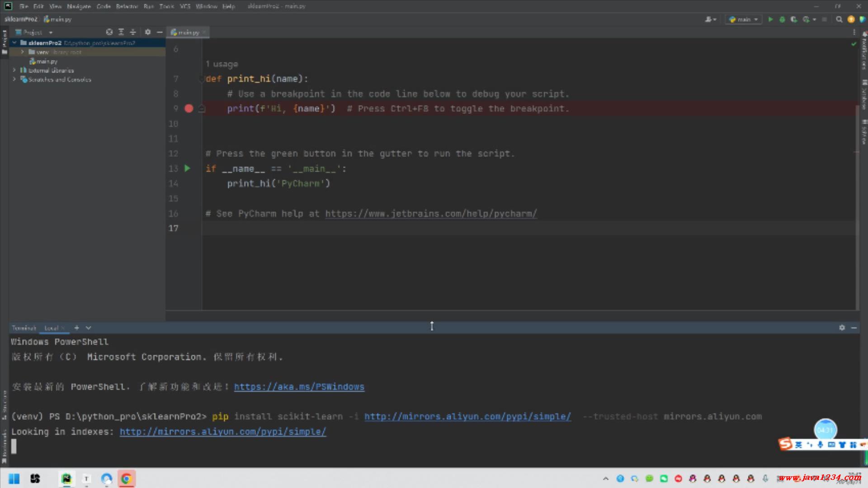The image size is (868, 488).
Task: Expand External Libraries node
Action: 14,70
